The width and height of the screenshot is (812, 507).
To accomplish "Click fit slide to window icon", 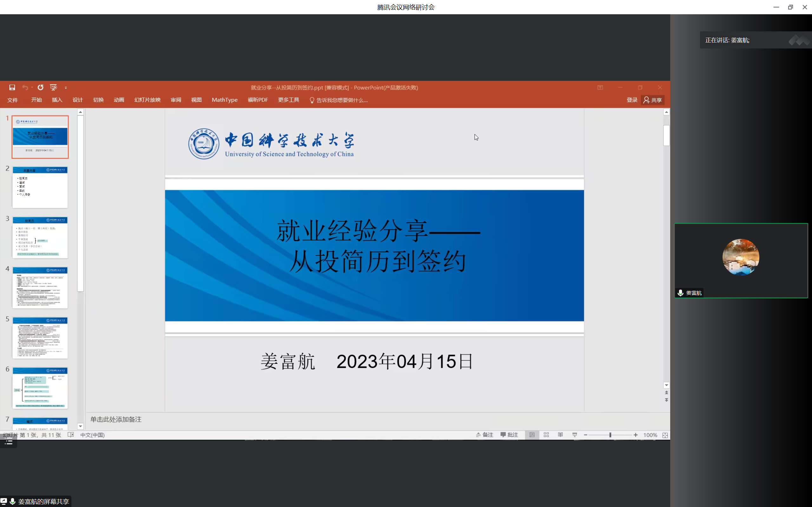I will point(665,435).
